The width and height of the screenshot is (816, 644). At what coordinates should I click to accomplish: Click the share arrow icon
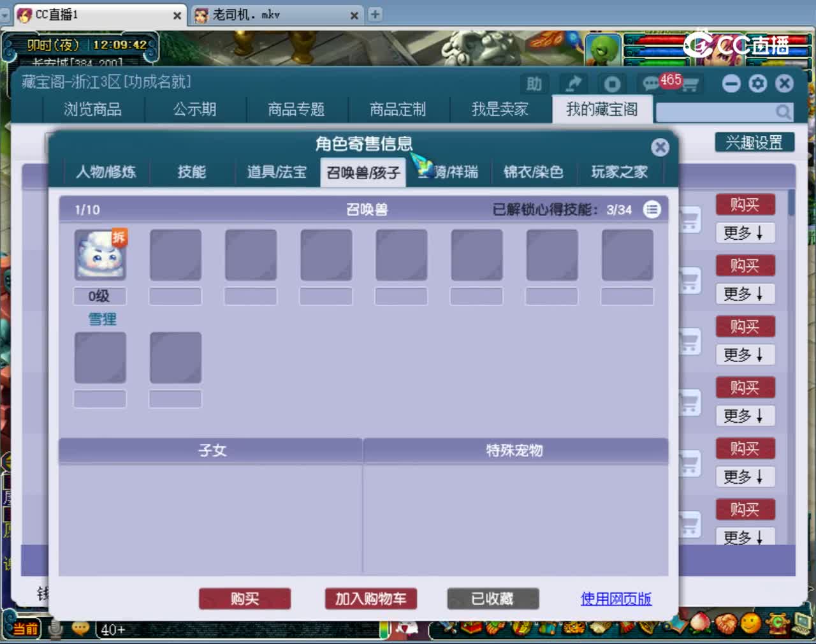point(573,84)
